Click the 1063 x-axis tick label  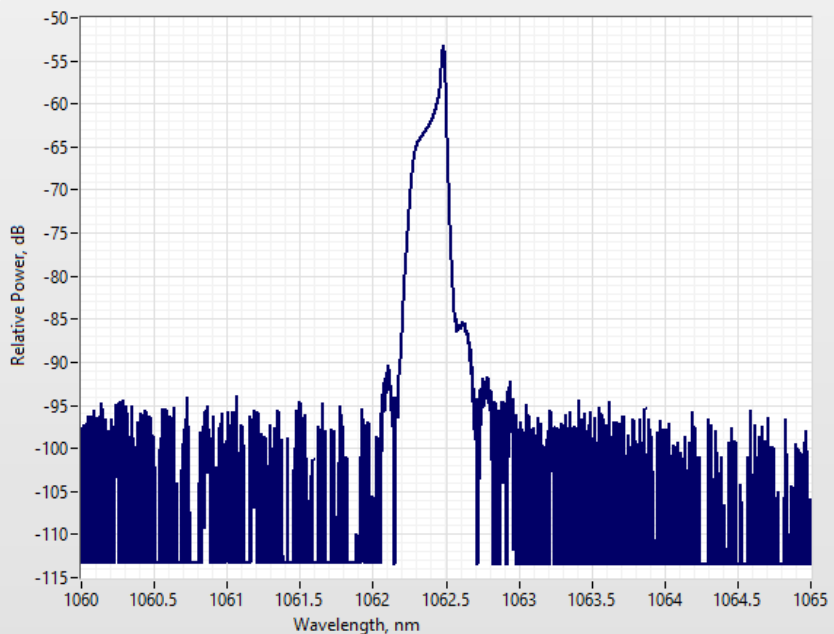(x=518, y=599)
